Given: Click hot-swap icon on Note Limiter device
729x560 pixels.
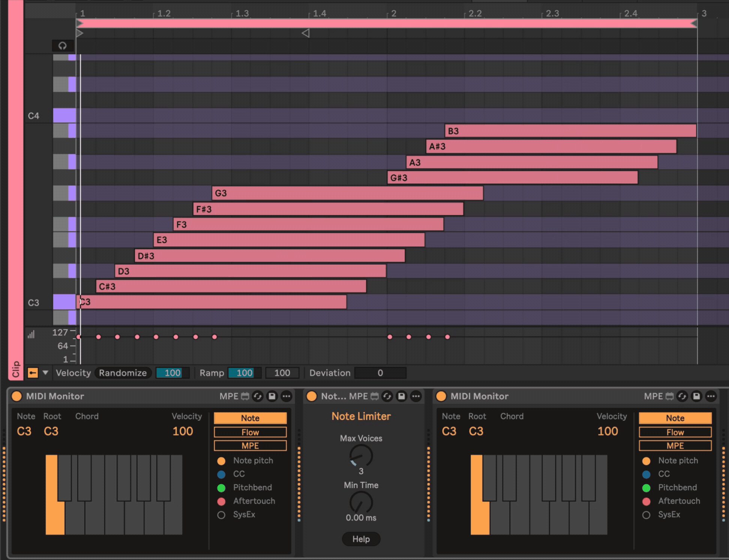Looking at the screenshot, I should point(387,396).
